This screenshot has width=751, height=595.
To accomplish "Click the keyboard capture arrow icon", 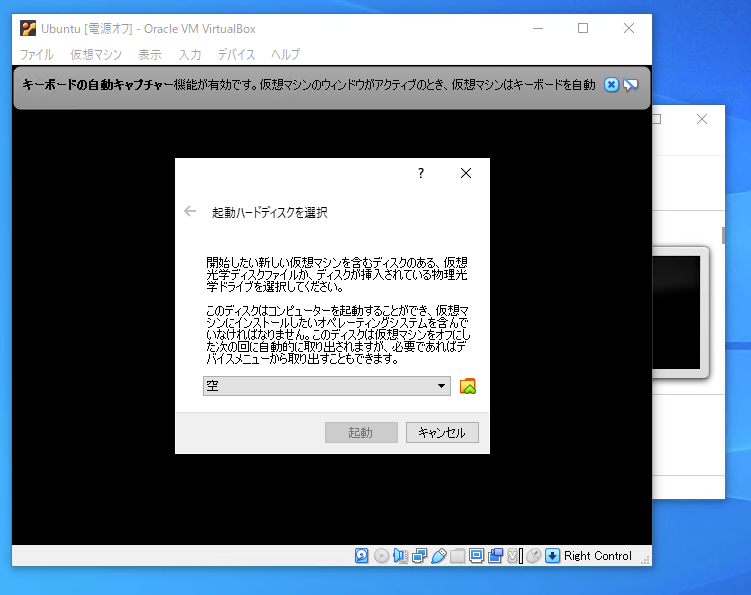I will pos(552,556).
